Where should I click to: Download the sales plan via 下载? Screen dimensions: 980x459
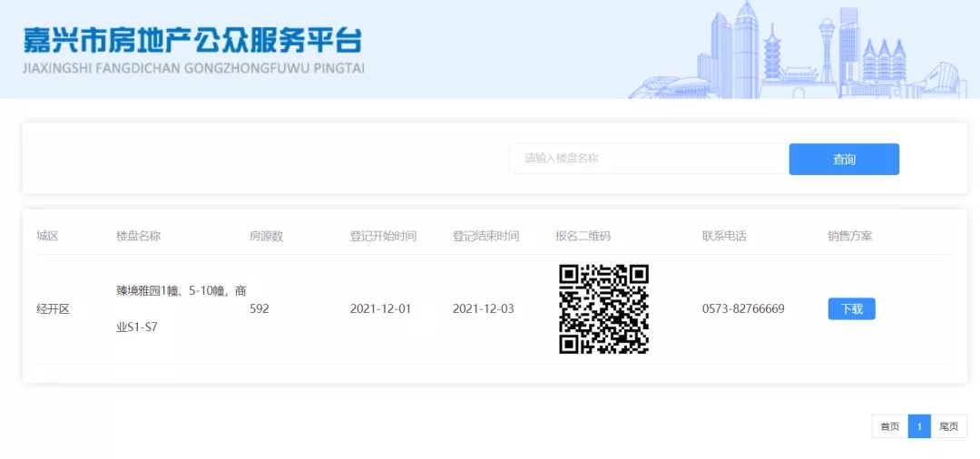click(x=851, y=308)
